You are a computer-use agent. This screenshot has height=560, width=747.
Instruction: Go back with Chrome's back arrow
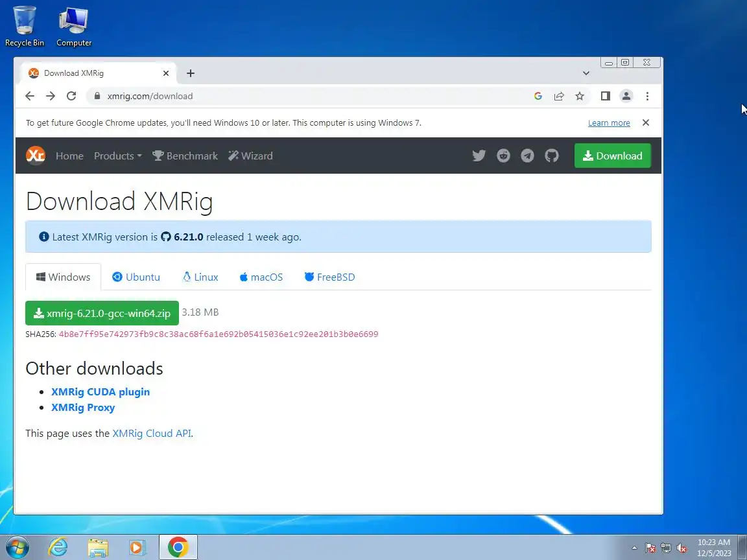(x=30, y=96)
